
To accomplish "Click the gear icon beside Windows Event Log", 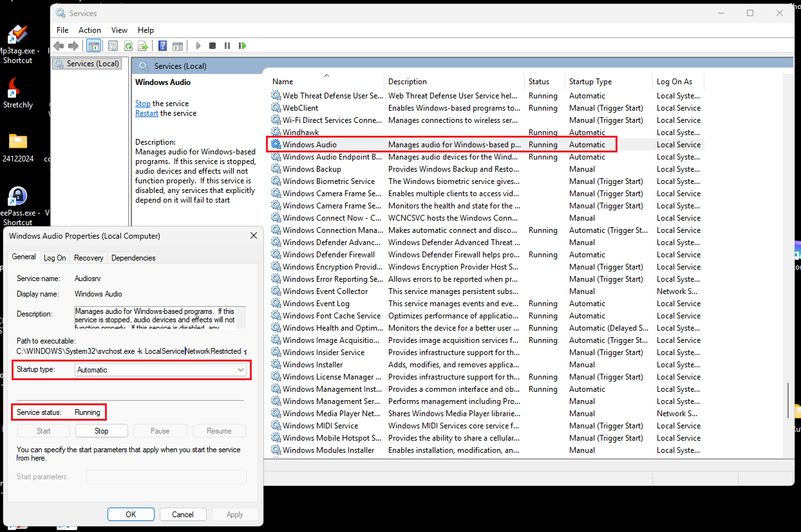I will point(276,304).
